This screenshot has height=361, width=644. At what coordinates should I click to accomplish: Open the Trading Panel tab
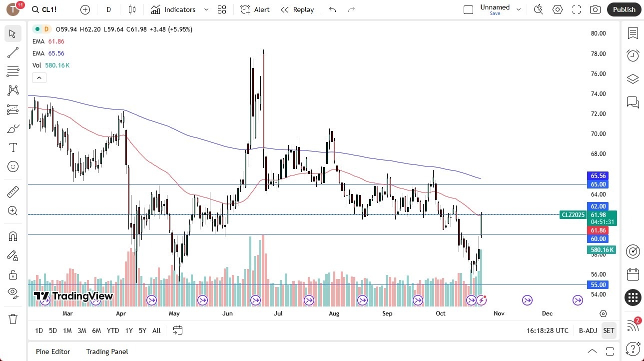pyautogui.click(x=106, y=351)
